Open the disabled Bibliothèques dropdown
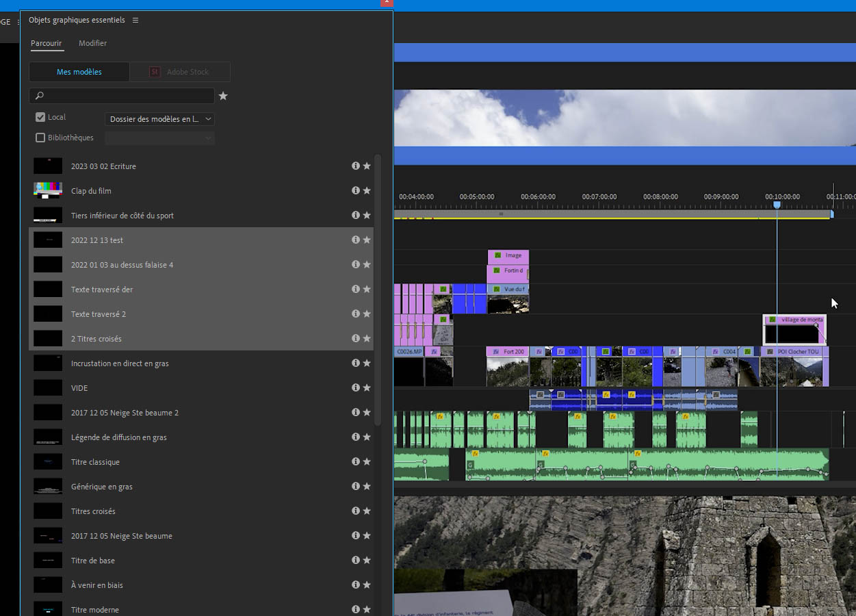 tap(159, 138)
